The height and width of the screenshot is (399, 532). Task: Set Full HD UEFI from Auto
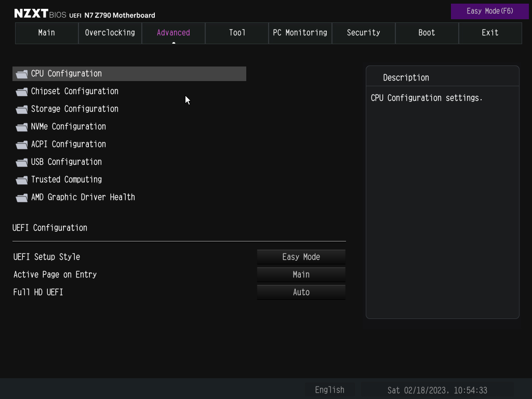(x=301, y=292)
